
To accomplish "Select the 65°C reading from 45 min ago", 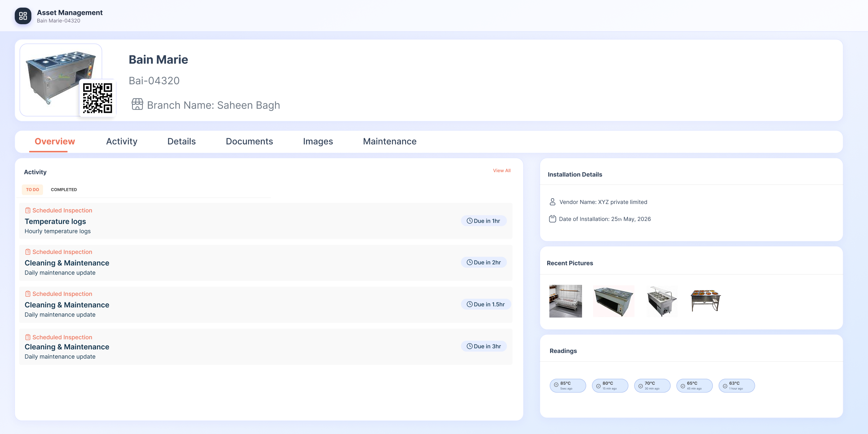I will [x=694, y=386].
